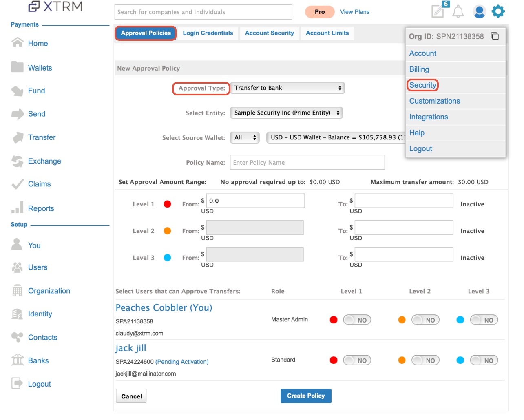Open the Wallets folder icon

[17, 67]
